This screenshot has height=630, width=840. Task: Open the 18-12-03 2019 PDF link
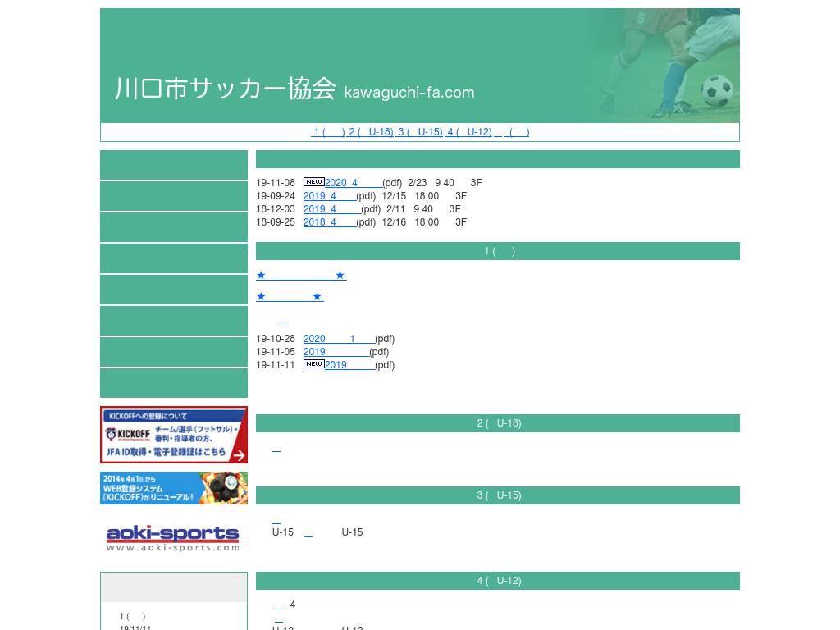(x=331, y=209)
